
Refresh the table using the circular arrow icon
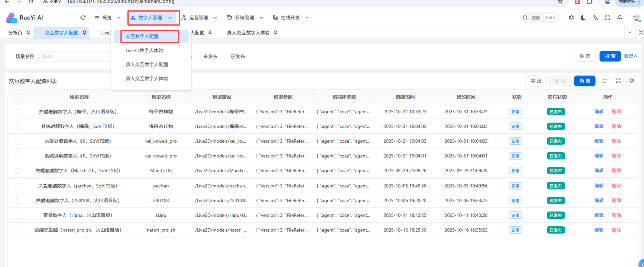pos(605,81)
